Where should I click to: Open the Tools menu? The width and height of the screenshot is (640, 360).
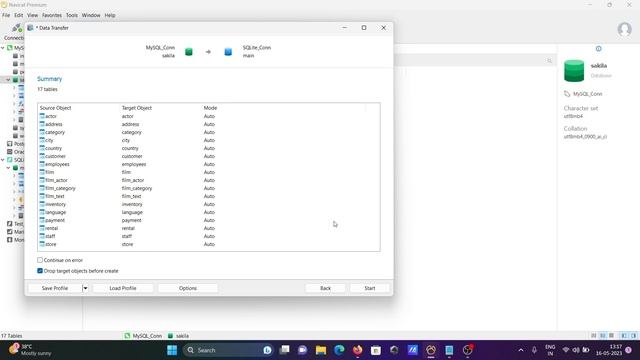click(x=72, y=15)
